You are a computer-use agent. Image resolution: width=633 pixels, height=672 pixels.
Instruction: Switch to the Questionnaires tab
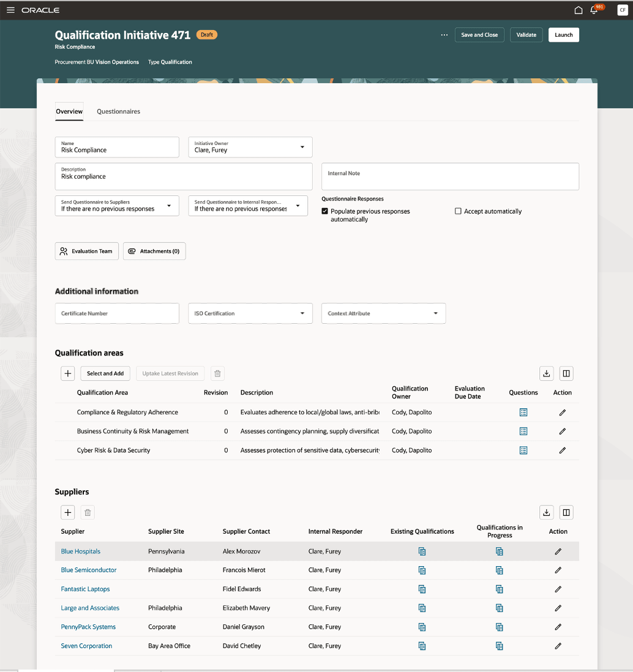tap(118, 111)
